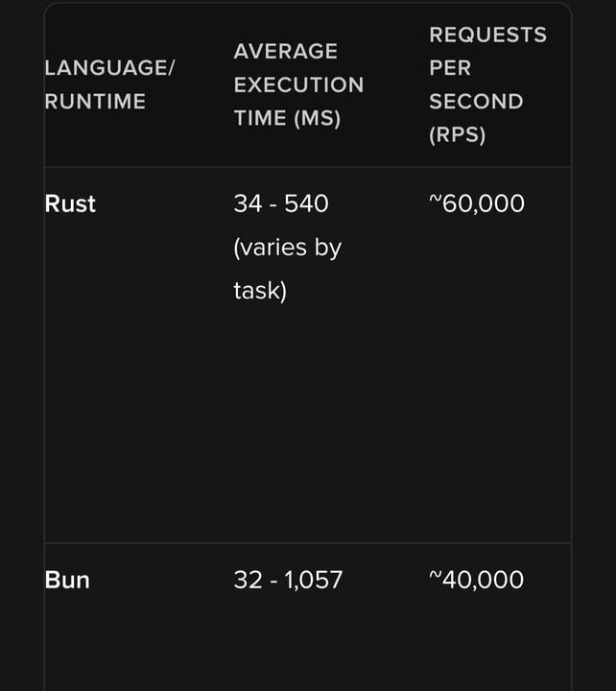Select Rust's ~60,000 RPS value
The height and width of the screenshot is (691, 616).
point(477,203)
